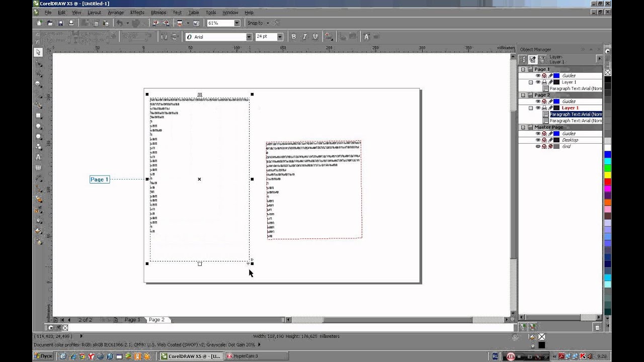This screenshot has height=362, width=644.
Task: Click the no-fill X swatch atop palette
Action: (x=608, y=72)
